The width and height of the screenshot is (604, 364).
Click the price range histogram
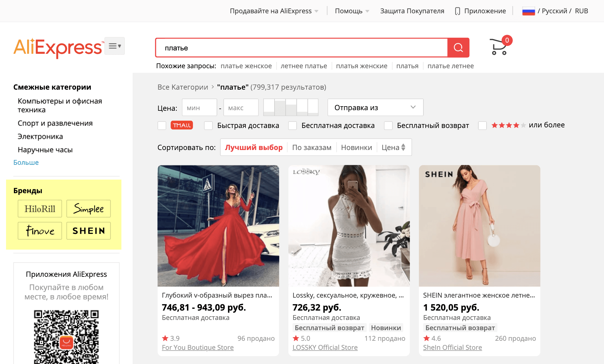pos(291,107)
